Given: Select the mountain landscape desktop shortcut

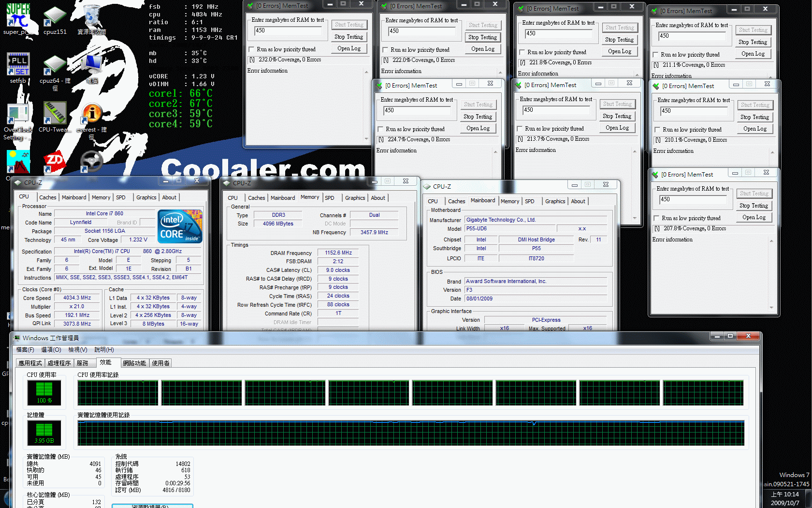Looking at the screenshot, I should (x=18, y=163).
